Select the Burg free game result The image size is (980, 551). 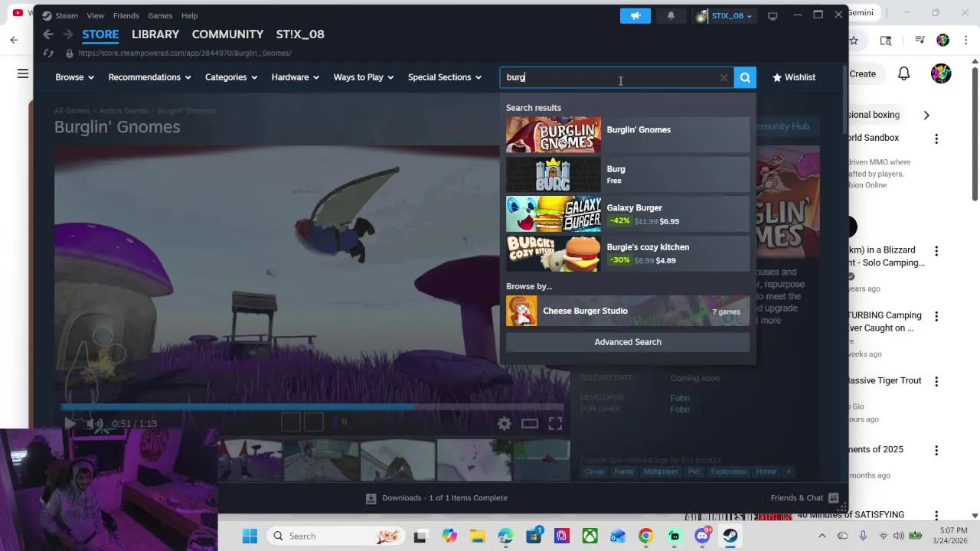[x=628, y=174]
